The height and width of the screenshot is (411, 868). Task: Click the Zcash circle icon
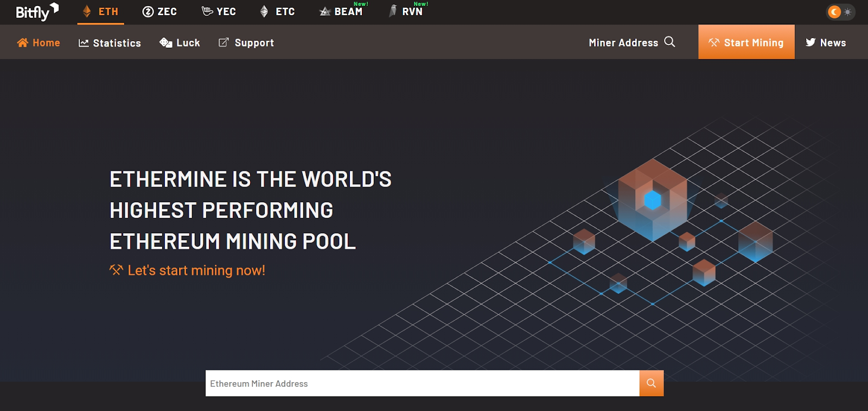[x=148, y=11]
